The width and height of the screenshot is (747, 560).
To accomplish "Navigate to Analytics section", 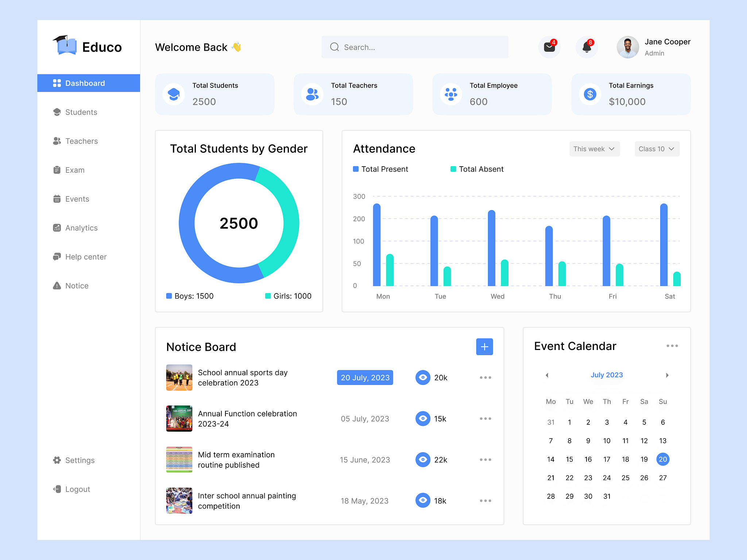I will (82, 227).
